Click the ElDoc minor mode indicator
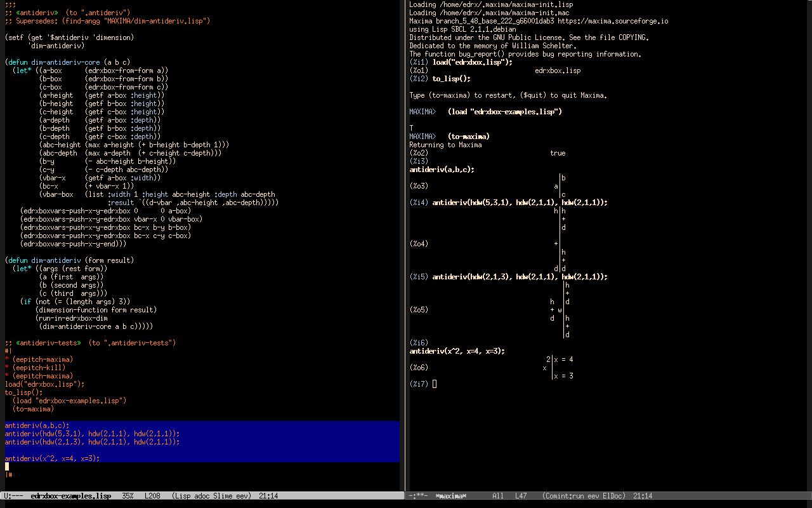812x508 pixels. click(x=613, y=496)
